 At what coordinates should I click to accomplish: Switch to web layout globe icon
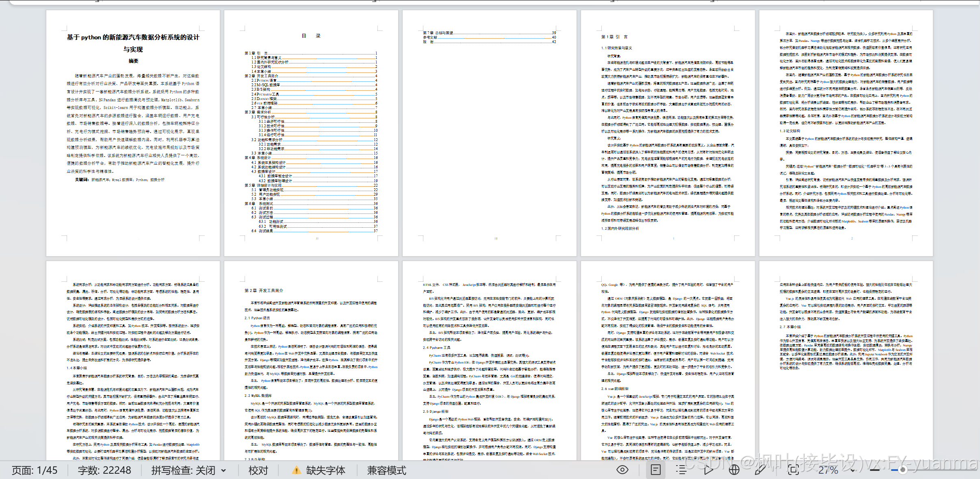[x=734, y=470]
